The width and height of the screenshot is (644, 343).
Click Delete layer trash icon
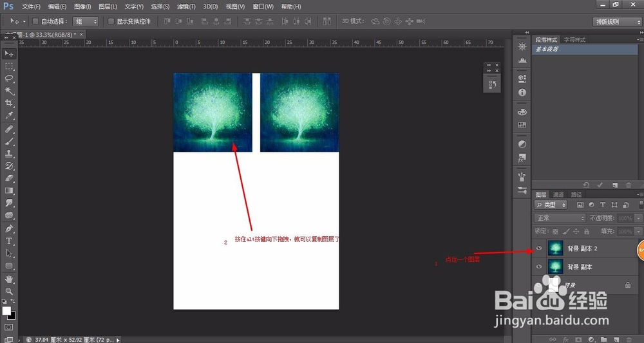(x=629, y=339)
